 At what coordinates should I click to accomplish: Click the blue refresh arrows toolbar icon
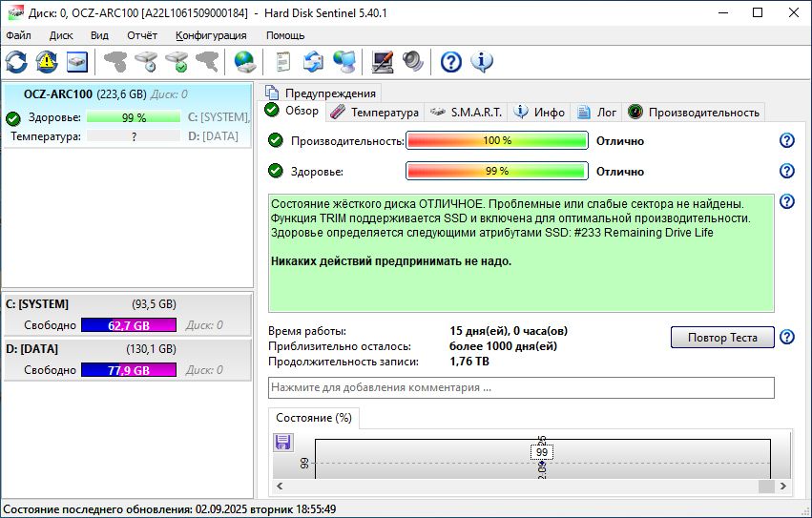pos(16,62)
